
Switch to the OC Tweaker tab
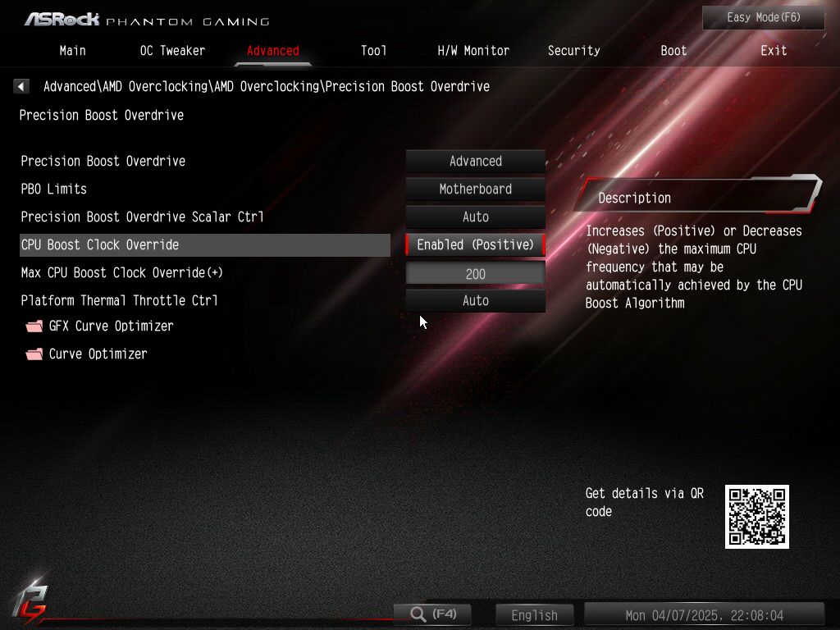[x=172, y=51]
